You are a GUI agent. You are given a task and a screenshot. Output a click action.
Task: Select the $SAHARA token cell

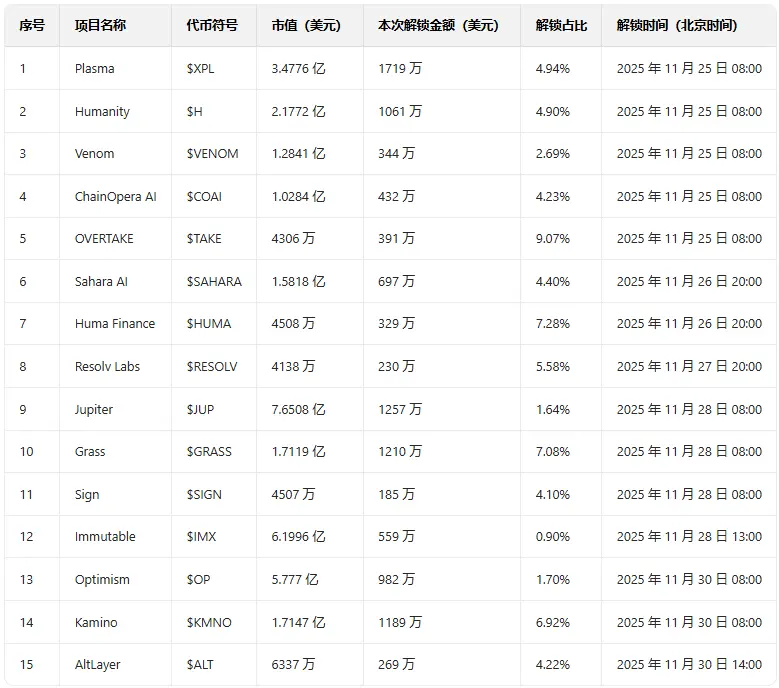(x=214, y=282)
